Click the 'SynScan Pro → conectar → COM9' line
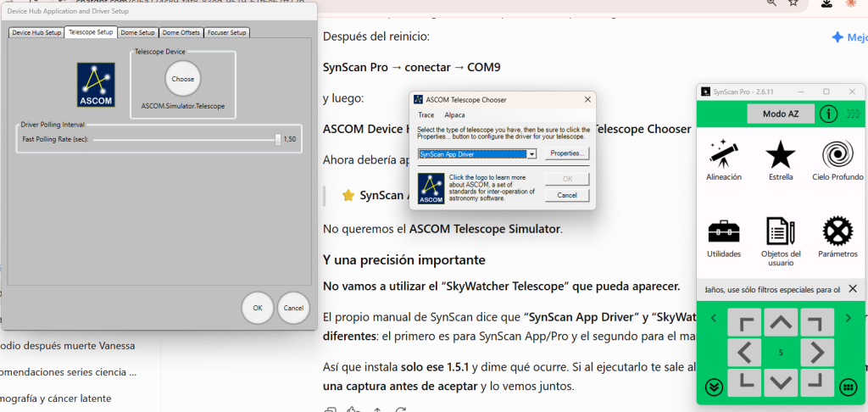This screenshot has width=868, height=412. click(x=411, y=68)
